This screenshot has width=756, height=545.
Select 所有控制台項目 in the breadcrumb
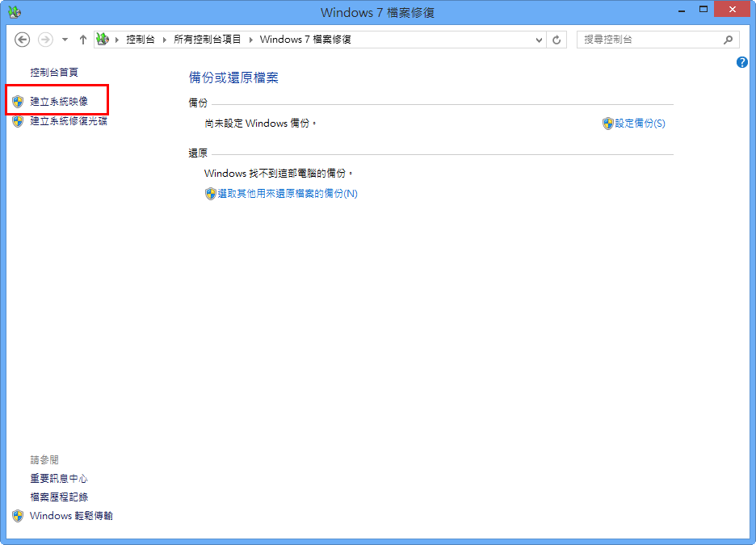[x=208, y=40]
